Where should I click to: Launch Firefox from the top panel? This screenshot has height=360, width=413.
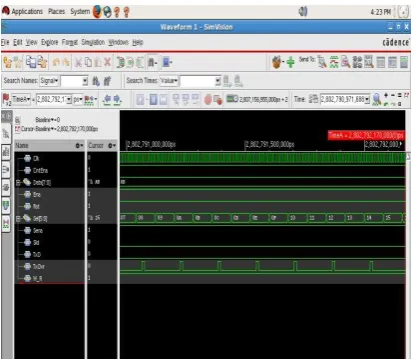point(97,12)
